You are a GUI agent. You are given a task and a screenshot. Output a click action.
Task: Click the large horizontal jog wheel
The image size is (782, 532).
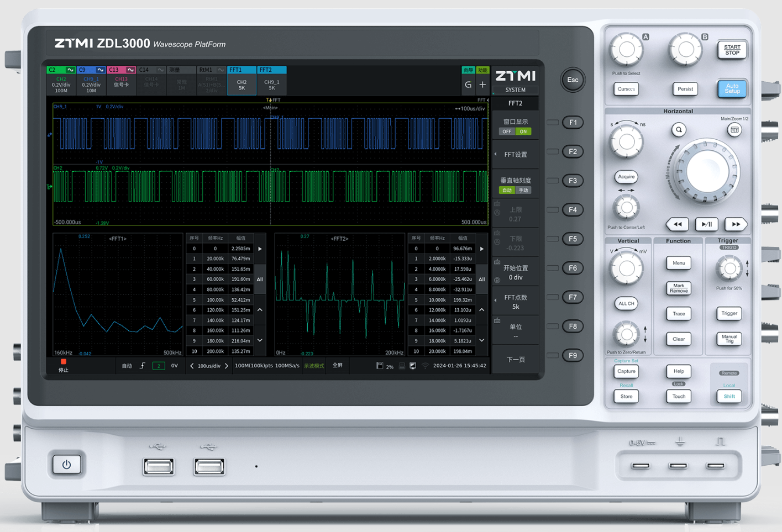click(x=707, y=172)
